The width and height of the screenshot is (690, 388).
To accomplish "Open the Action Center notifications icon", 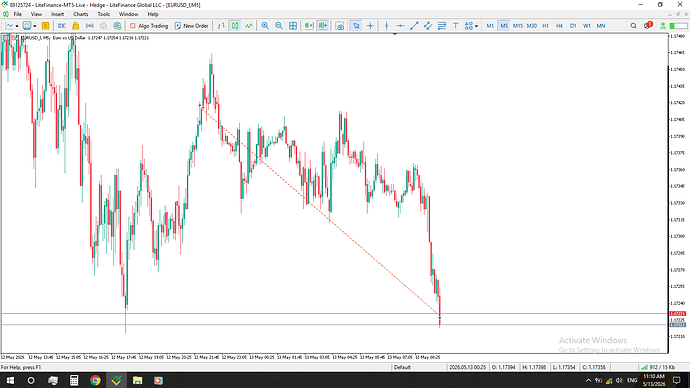I will pyautogui.click(x=677, y=380).
